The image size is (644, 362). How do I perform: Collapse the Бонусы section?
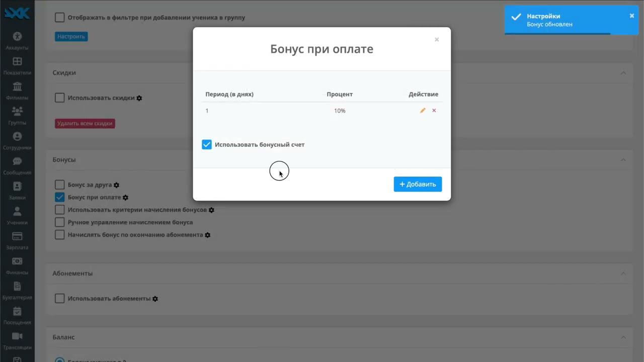[x=623, y=160]
